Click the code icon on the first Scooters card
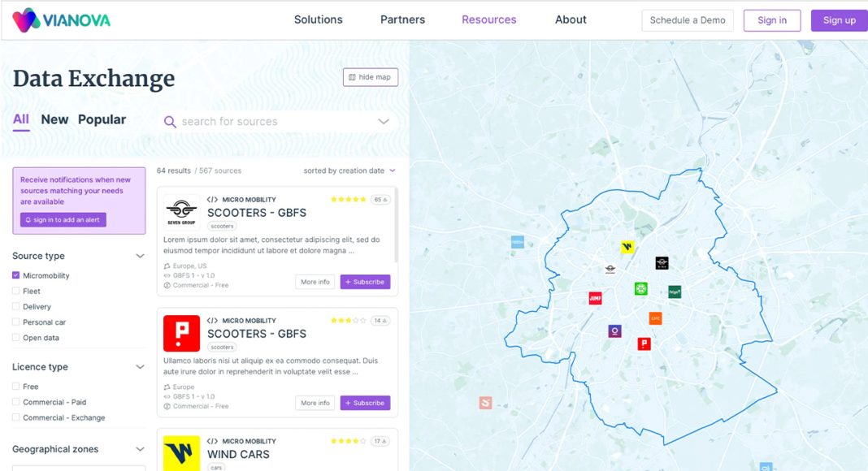 point(212,200)
